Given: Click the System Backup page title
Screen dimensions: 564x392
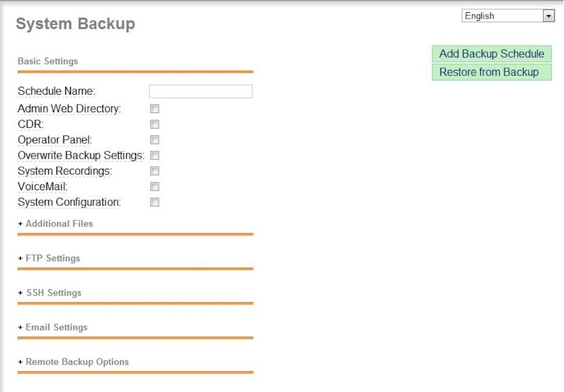Looking at the screenshot, I should (x=76, y=24).
